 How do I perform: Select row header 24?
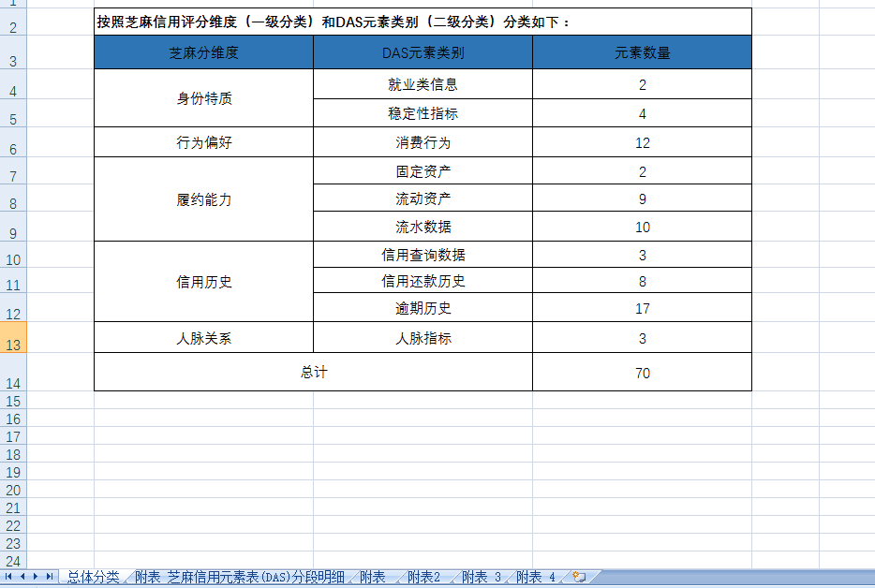click(x=13, y=560)
